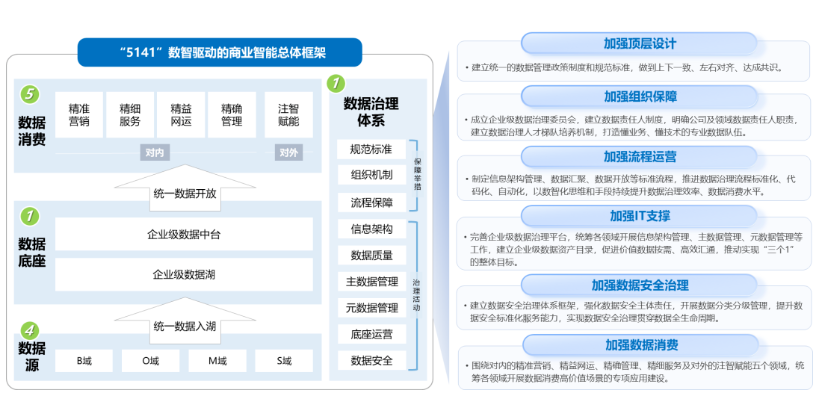
Task: Select the S域 box
Action: pos(284,361)
